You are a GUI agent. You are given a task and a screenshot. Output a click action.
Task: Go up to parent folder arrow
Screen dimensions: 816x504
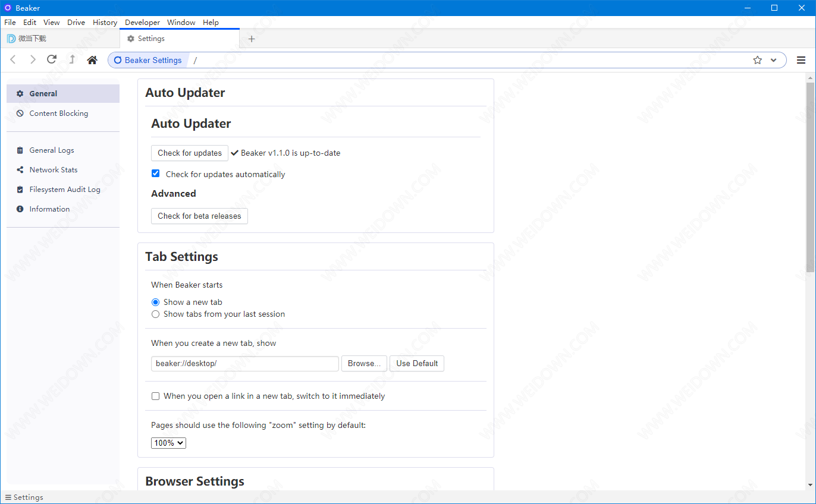(x=72, y=59)
